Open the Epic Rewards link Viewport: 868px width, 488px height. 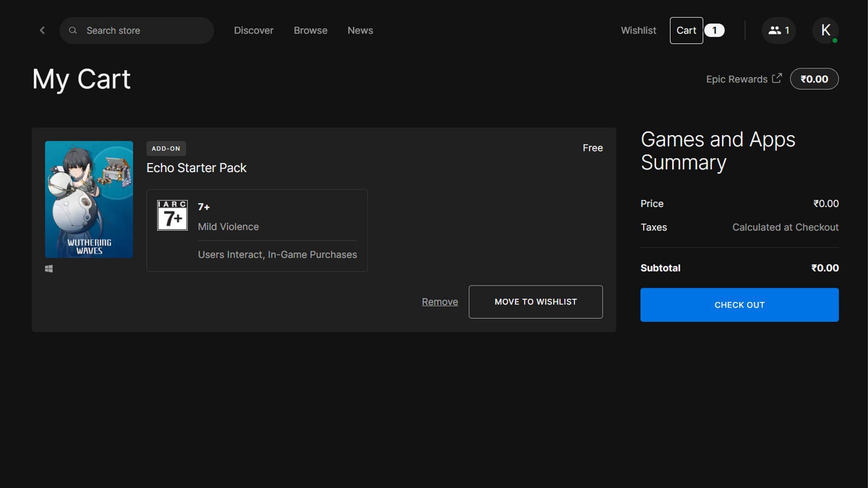737,79
